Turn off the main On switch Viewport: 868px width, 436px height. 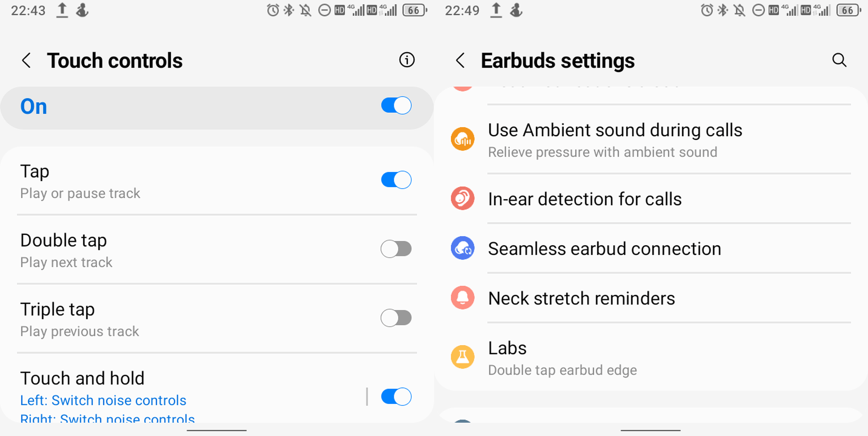click(x=396, y=106)
